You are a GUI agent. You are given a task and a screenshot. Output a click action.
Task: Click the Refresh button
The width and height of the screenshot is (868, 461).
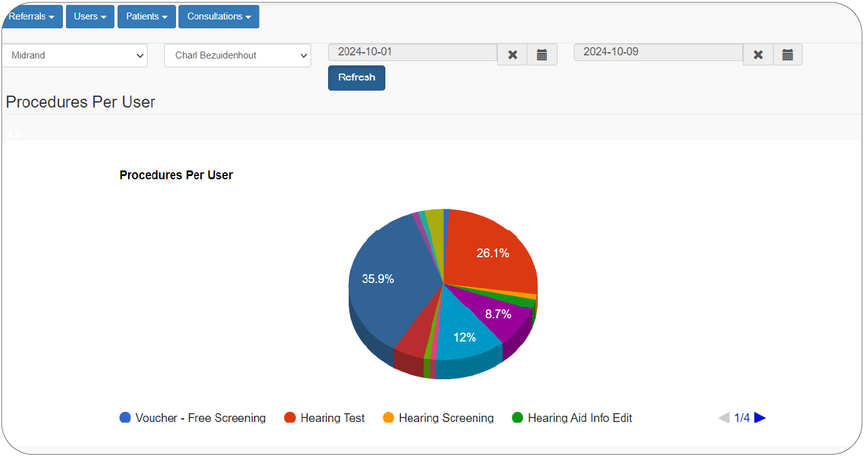[356, 77]
